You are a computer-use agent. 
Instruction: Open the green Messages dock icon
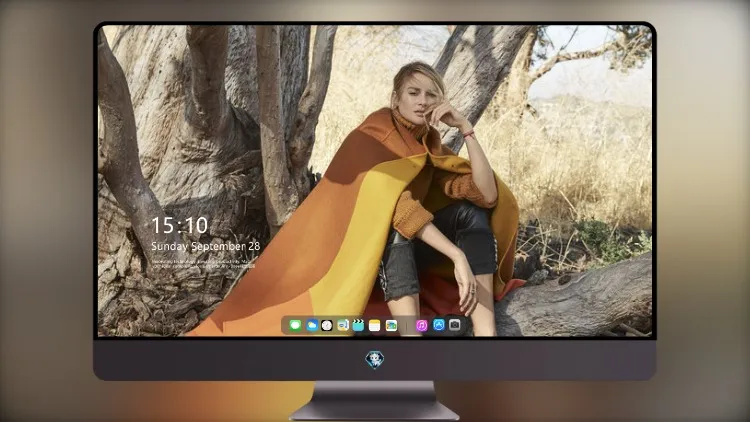tap(295, 325)
